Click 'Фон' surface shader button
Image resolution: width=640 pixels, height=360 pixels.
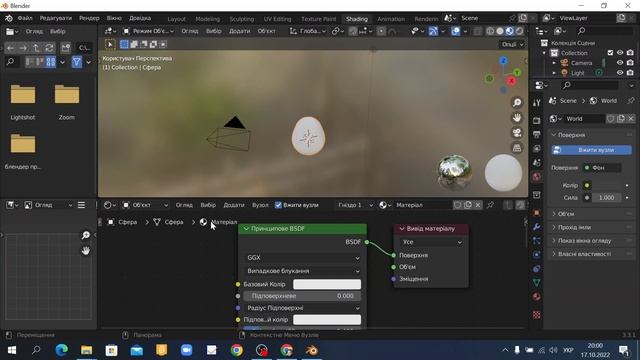[602, 168]
